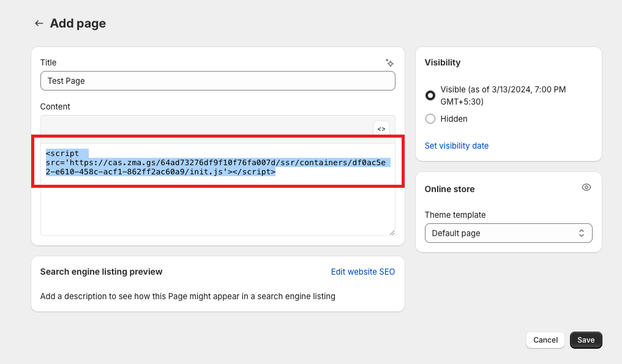Click the Content label
The height and width of the screenshot is (364, 622).
[x=55, y=106]
